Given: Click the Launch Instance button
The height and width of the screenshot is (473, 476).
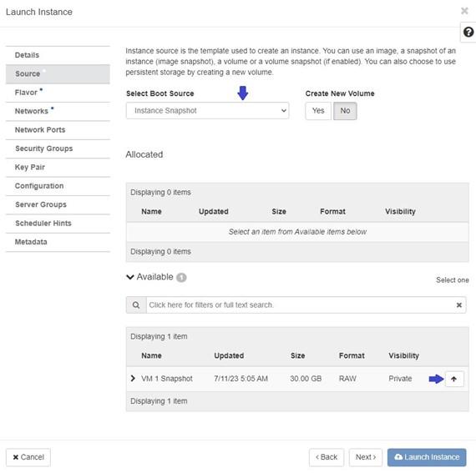Looking at the screenshot, I should (427, 457).
